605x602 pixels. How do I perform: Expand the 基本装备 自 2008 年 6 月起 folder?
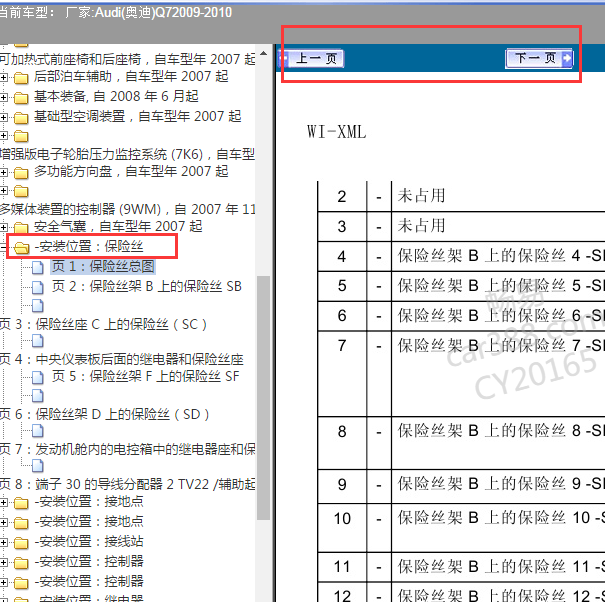tap(3, 97)
